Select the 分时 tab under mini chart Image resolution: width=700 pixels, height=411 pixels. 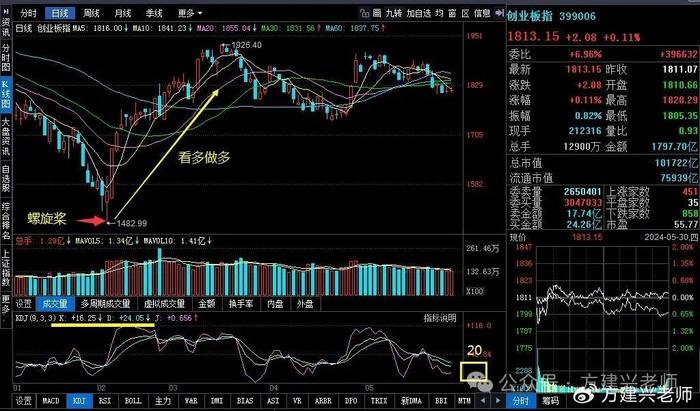(x=520, y=401)
